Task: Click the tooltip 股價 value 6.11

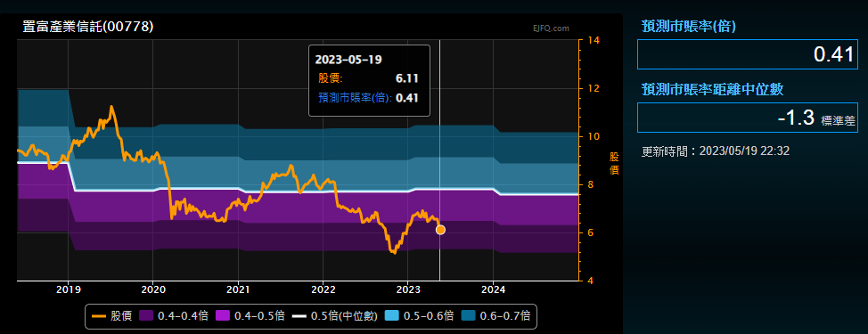Action: tap(407, 78)
